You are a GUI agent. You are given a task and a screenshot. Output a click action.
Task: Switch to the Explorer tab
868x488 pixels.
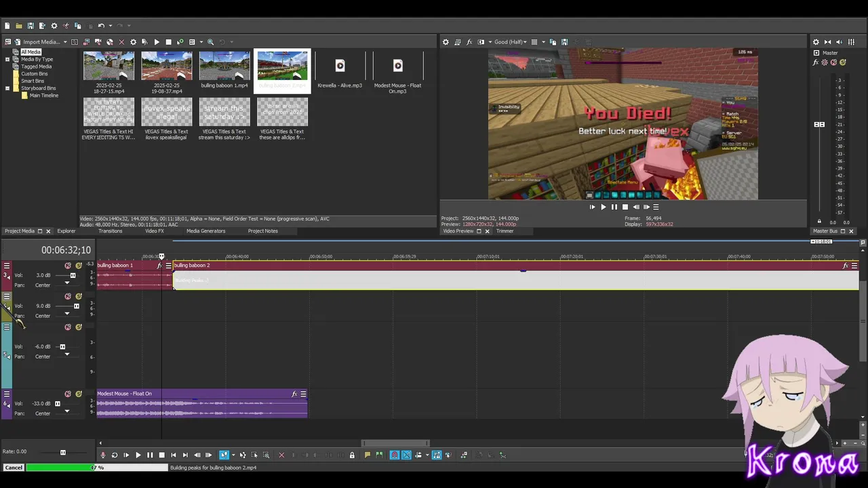[66, 231]
